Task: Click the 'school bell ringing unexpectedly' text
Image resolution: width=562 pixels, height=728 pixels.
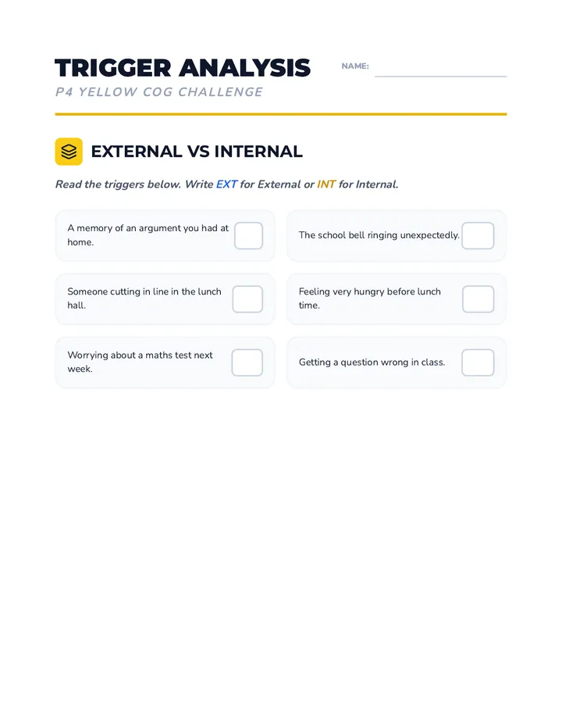Action: [379, 235]
